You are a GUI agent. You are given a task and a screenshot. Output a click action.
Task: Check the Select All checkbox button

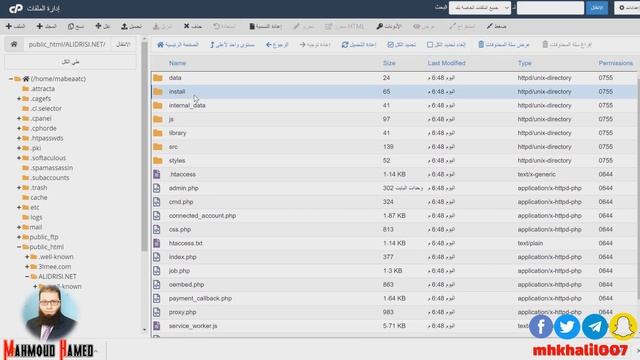pos(401,44)
